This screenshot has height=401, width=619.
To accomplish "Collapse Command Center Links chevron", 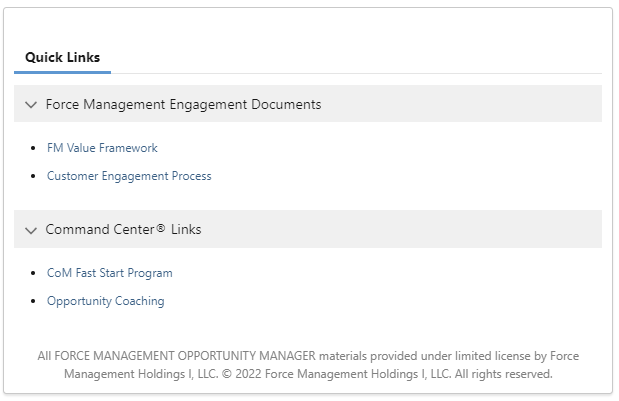I will pyautogui.click(x=31, y=230).
